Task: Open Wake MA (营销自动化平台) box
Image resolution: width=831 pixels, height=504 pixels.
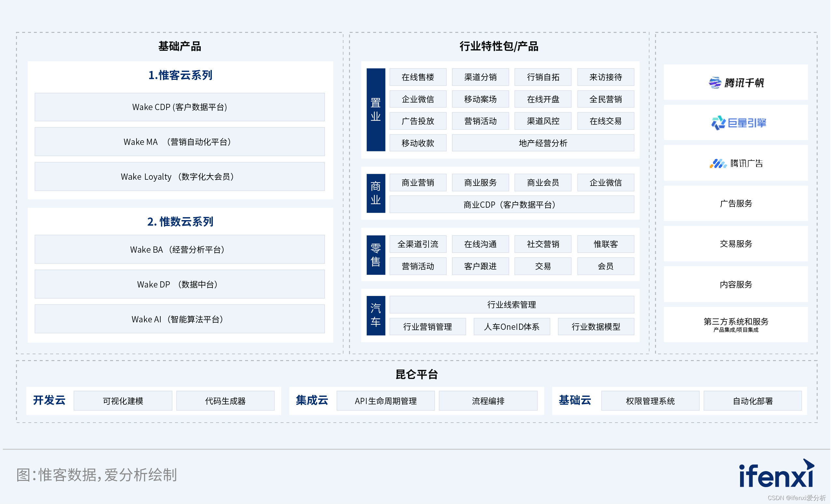Action: [180, 142]
